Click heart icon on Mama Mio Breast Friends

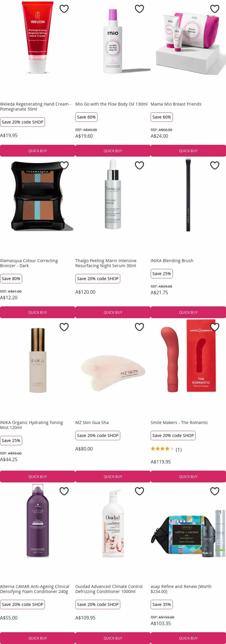[215, 9]
